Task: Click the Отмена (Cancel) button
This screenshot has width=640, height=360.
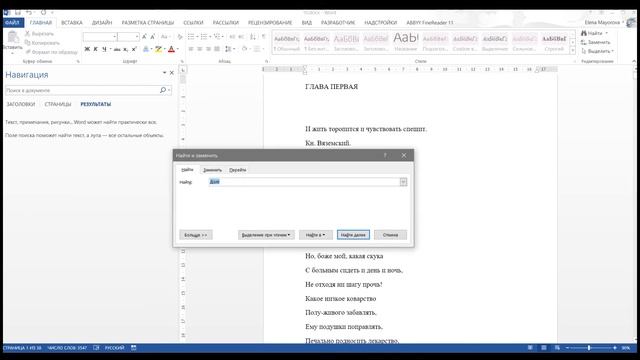Action: pyautogui.click(x=391, y=235)
